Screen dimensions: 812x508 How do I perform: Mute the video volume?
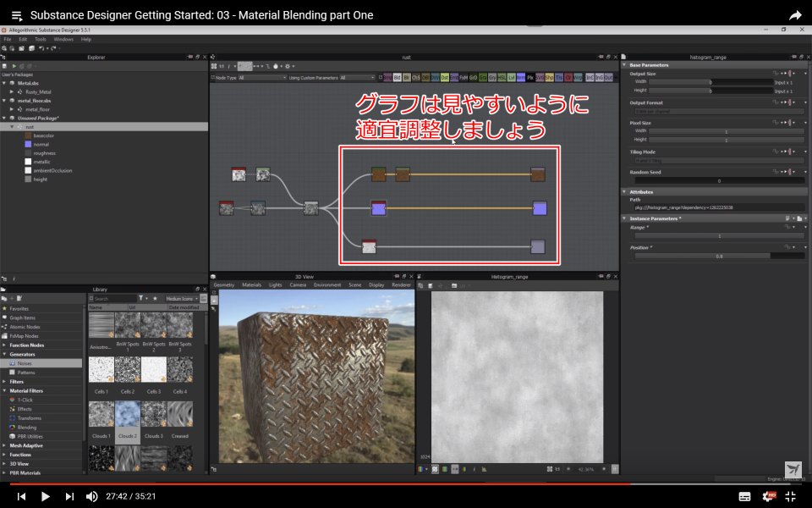(91, 496)
